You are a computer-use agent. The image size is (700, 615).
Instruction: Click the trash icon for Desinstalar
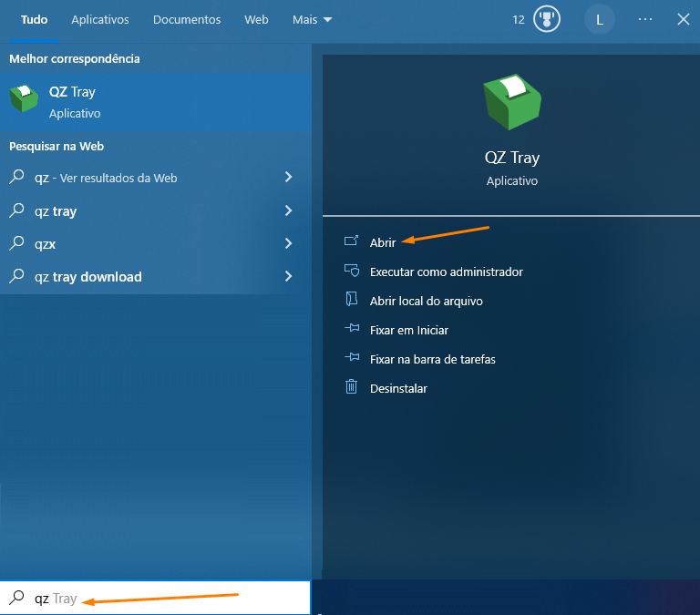351,386
